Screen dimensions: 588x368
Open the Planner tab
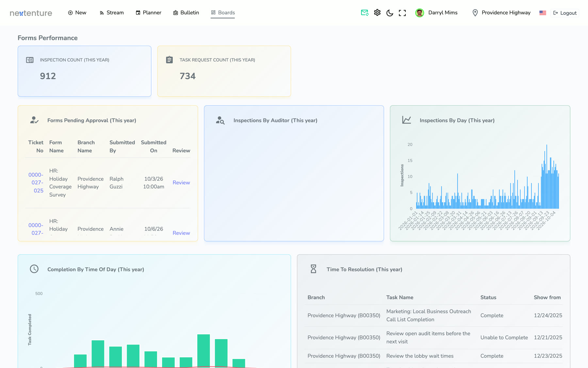pos(148,13)
